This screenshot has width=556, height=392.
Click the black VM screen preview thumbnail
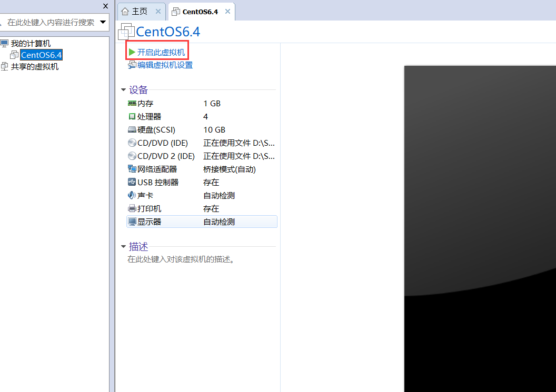480,228
